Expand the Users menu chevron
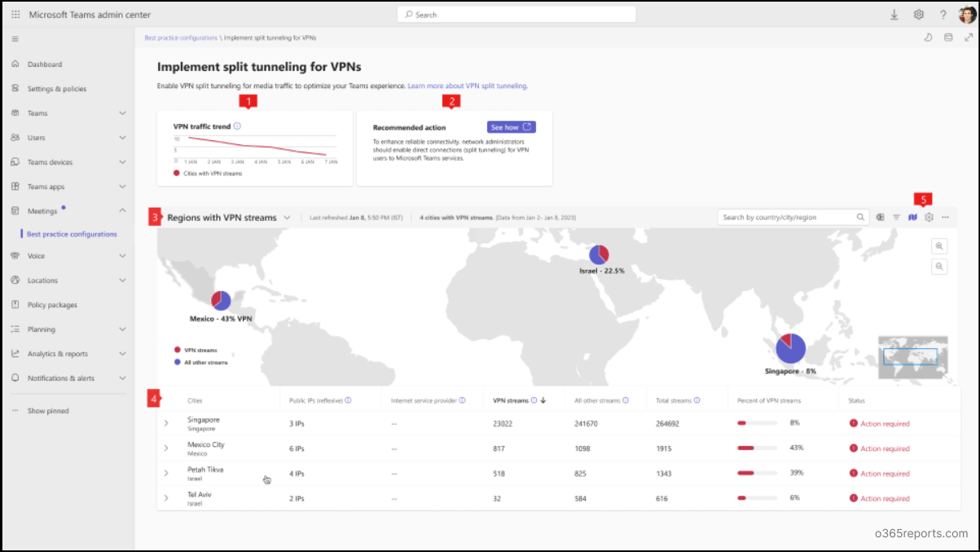This screenshot has height=552, width=980. pyautogui.click(x=122, y=138)
